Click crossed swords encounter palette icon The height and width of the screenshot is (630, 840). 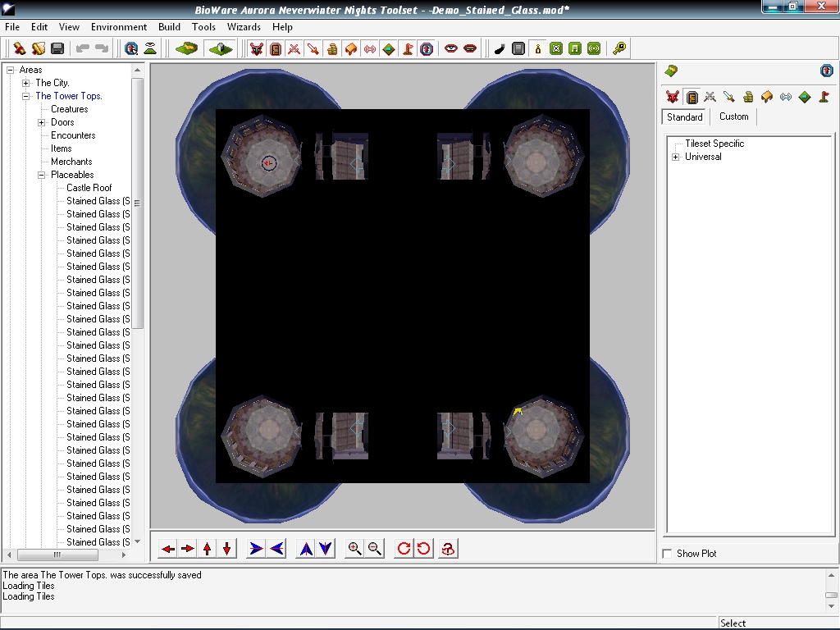[710, 97]
